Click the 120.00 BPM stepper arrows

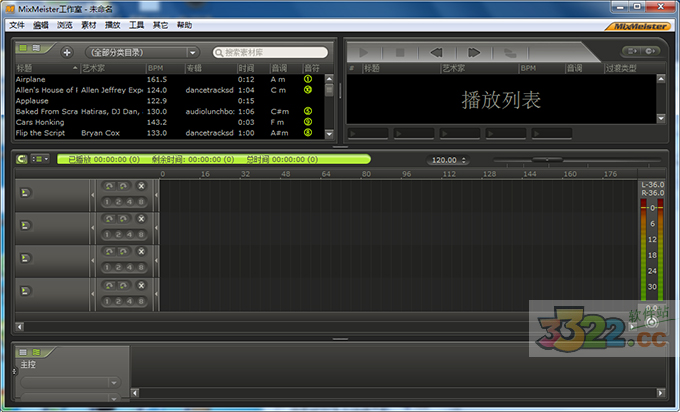click(464, 160)
